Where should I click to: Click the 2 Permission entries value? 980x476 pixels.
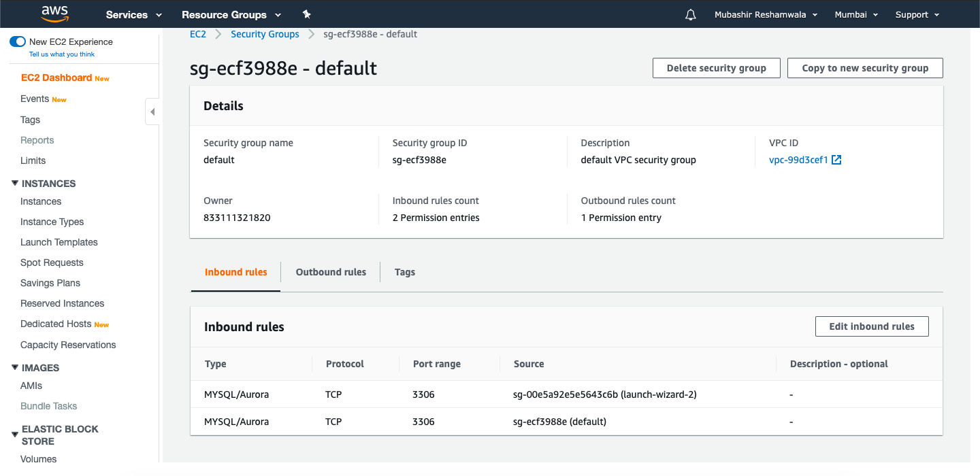tap(436, 218)
